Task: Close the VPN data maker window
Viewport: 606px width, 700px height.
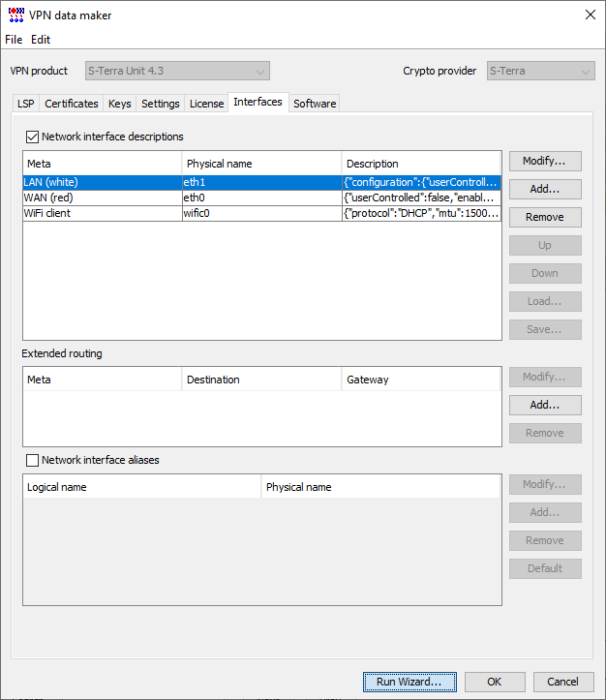Action: 590,15
